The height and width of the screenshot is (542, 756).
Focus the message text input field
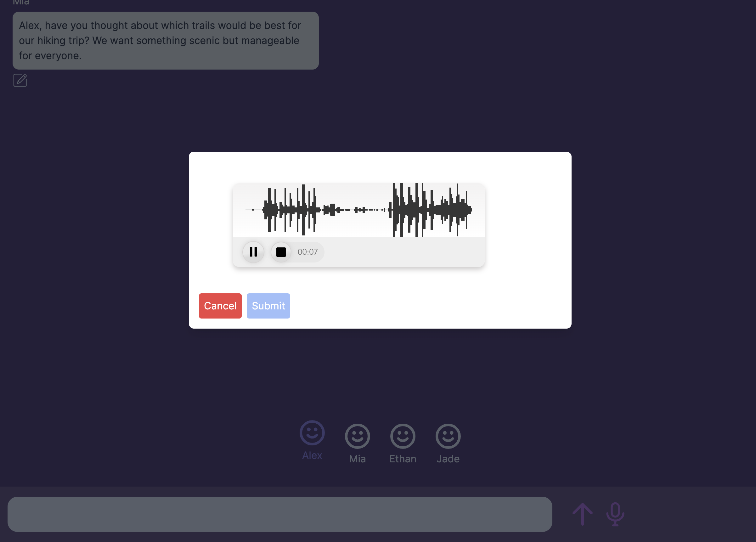(280, 514)
